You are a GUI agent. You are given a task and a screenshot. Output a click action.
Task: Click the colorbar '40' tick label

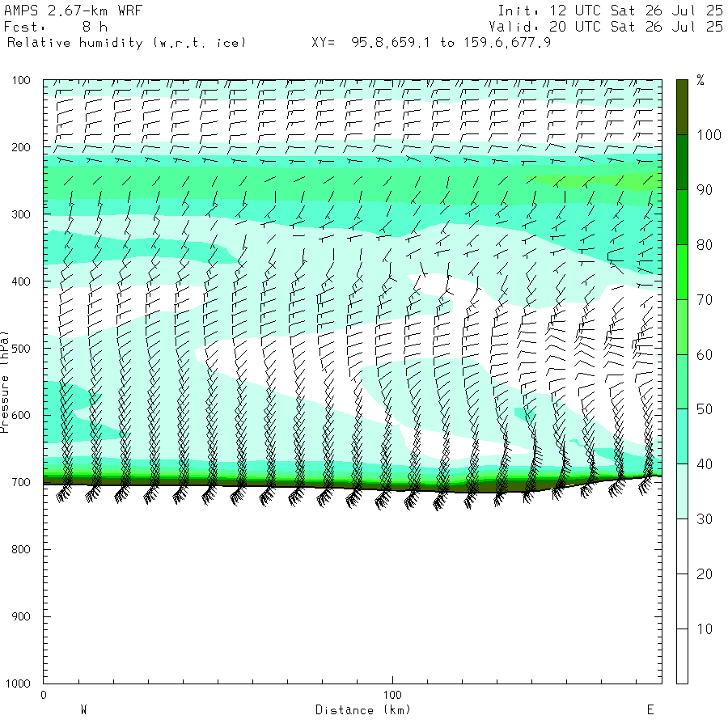[705, 464]
